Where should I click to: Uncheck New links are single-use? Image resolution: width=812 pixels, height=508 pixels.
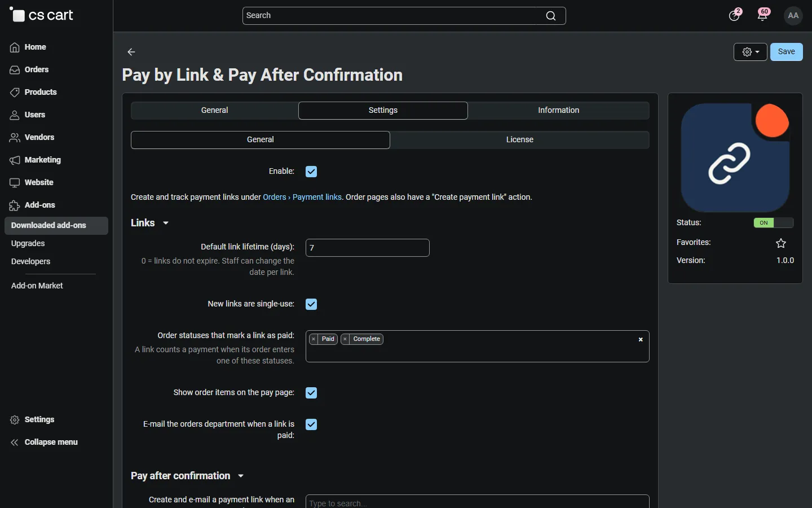point(311,304)
